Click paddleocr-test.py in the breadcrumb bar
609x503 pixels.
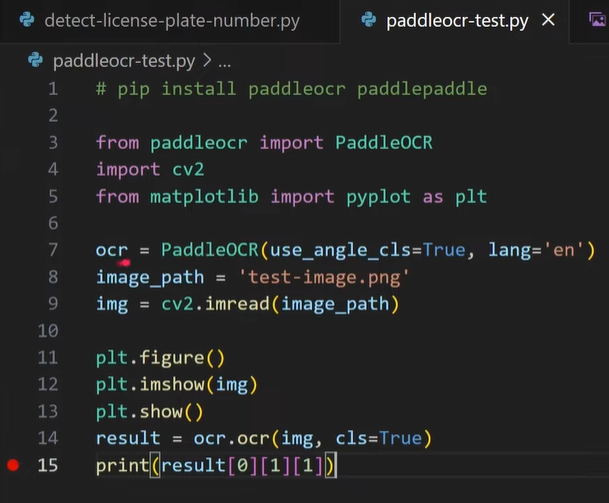(x=124, y=61)
